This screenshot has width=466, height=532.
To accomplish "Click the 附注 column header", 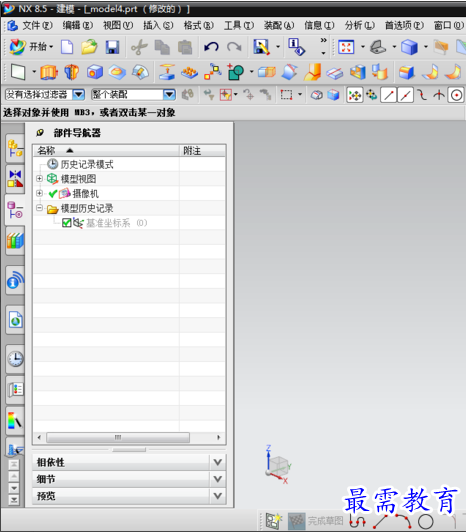I will (202, 151).
